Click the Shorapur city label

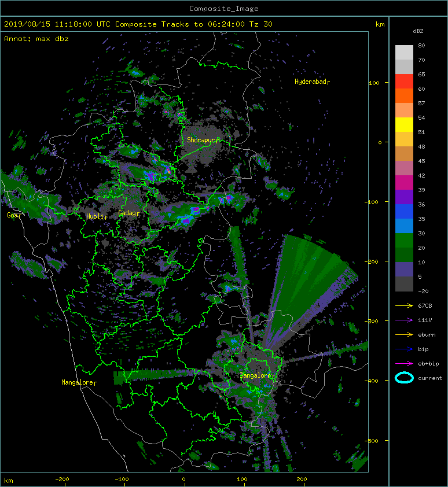[x=203, y=140]
